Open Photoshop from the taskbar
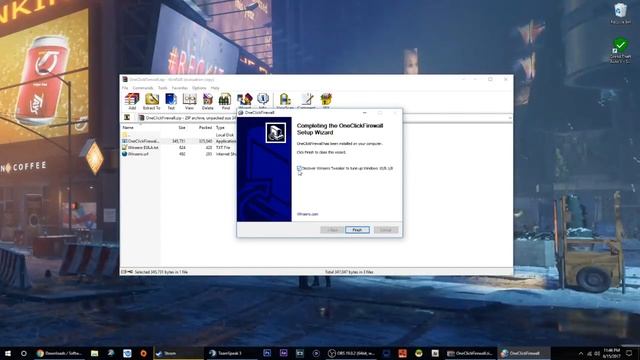640x360 pixels. (x=267, y=353)
